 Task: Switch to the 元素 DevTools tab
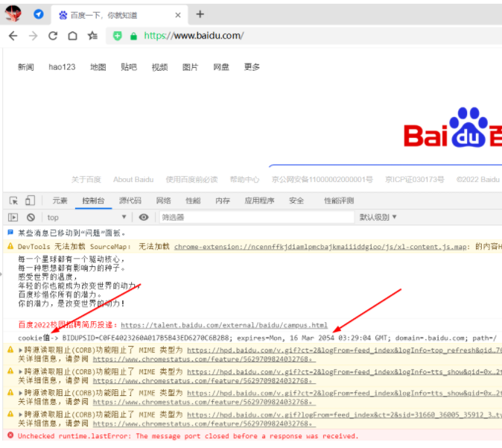click(60, 201)
